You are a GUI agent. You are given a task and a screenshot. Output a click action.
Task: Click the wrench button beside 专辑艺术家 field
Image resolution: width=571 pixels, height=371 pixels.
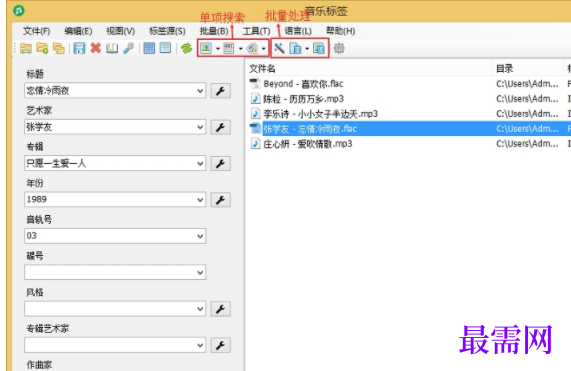pos(220,345)
